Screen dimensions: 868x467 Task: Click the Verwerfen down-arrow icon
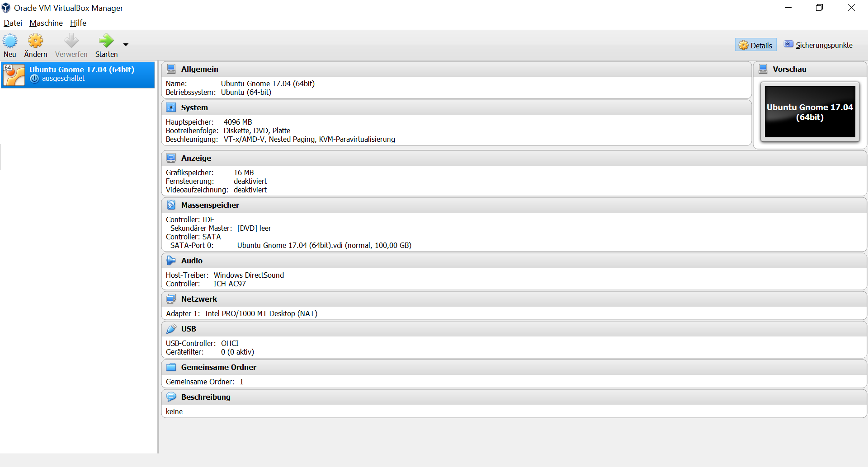coord(71,41)
